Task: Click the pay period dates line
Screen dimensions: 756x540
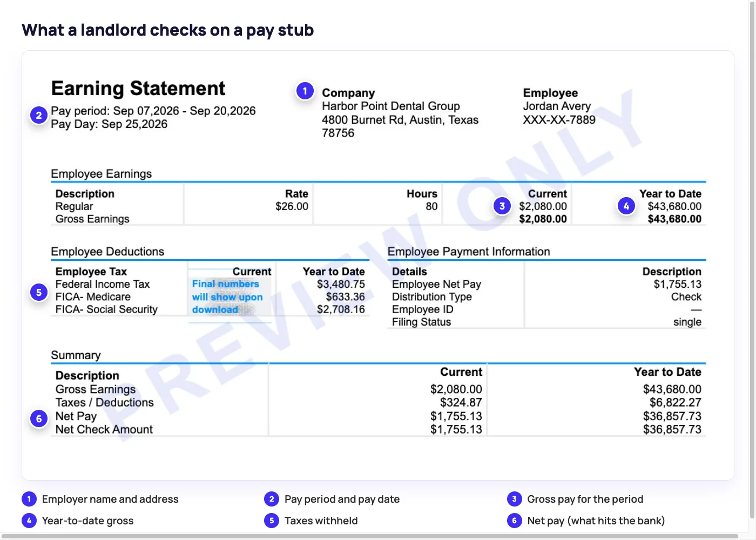Action: (x=153, y=111)
